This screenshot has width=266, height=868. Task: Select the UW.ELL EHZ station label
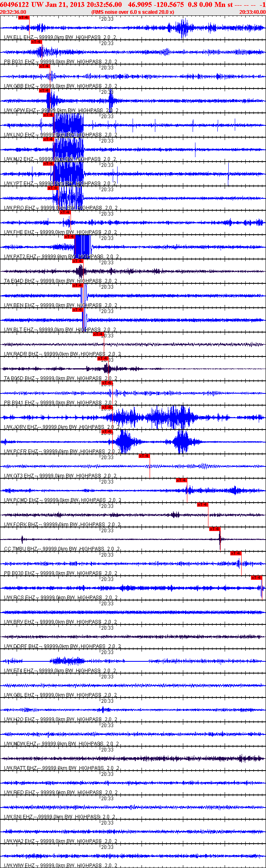tap(19, 37)
